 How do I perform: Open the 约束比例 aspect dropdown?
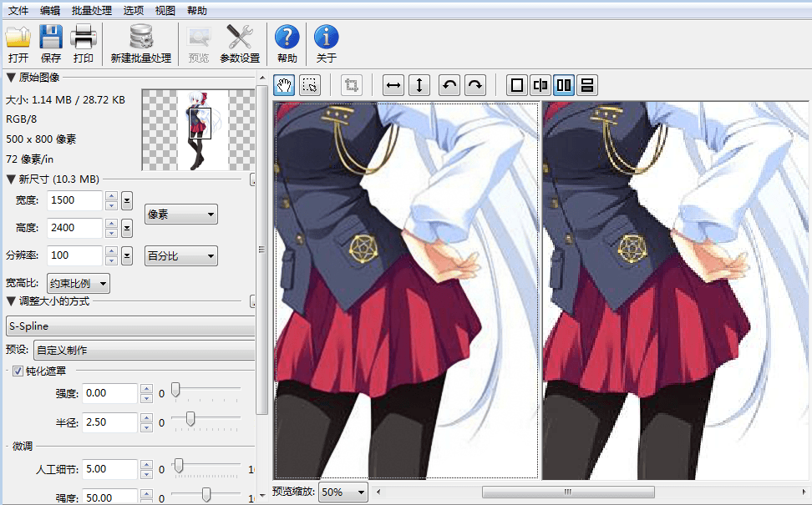[79, 283]
